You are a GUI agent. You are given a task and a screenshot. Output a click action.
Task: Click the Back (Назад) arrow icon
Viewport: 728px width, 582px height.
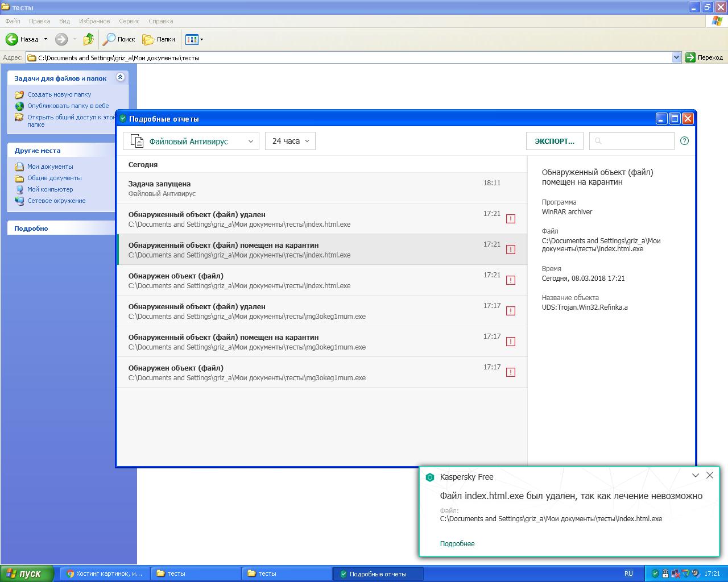[12, 39]
